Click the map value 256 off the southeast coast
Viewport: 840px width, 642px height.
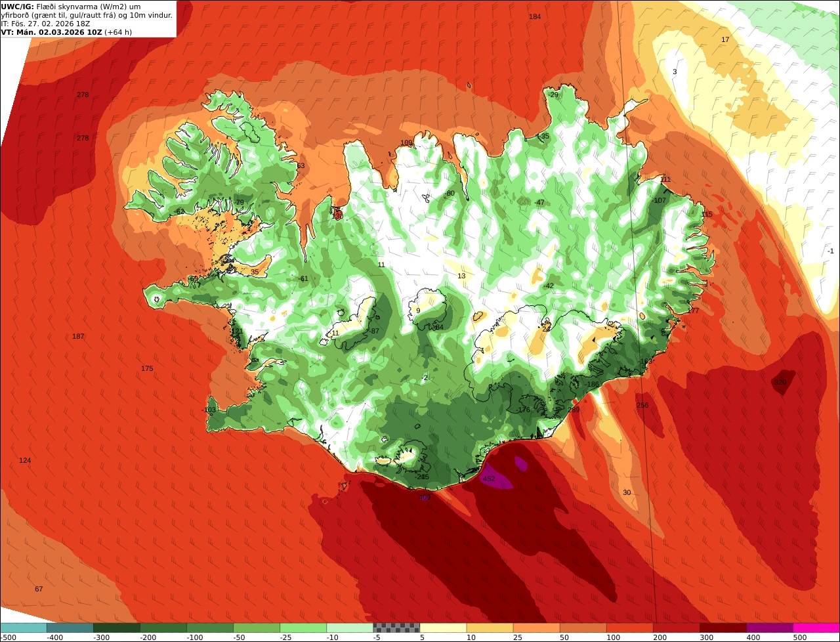click(642, 406)
